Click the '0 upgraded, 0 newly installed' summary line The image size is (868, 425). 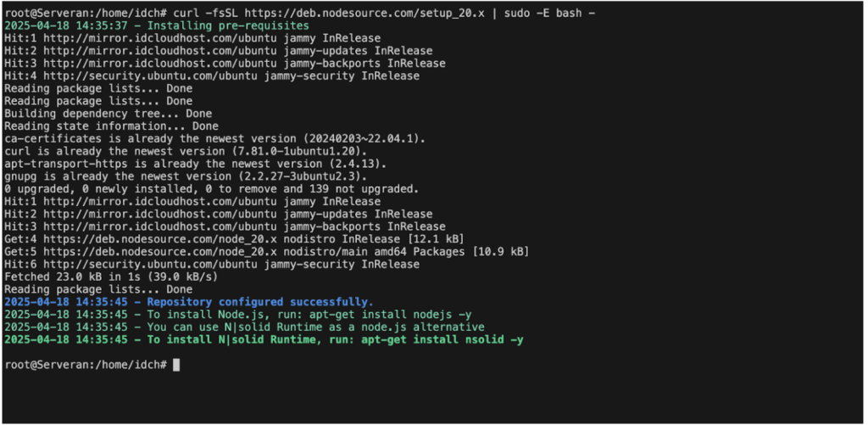pos(212,189)
